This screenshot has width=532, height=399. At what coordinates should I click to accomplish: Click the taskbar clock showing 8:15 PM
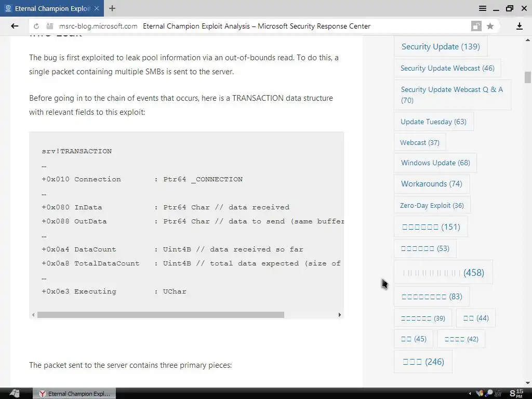516,394
